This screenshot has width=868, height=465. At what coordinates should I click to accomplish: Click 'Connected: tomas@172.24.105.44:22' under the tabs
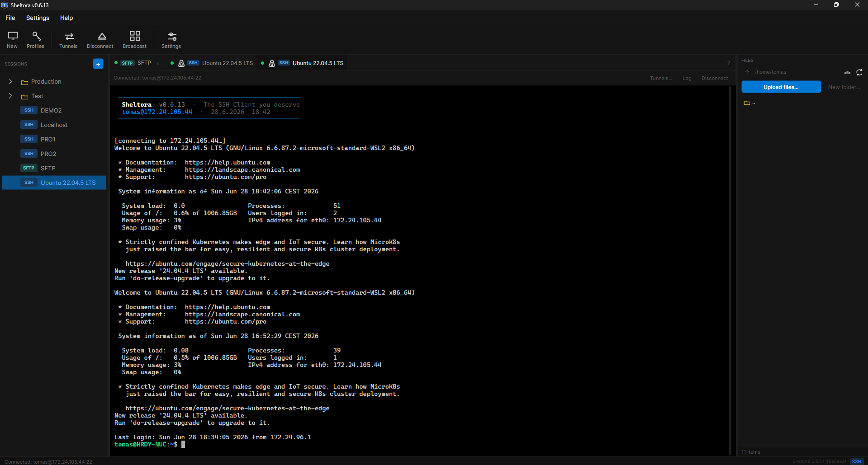pos(157,78)
